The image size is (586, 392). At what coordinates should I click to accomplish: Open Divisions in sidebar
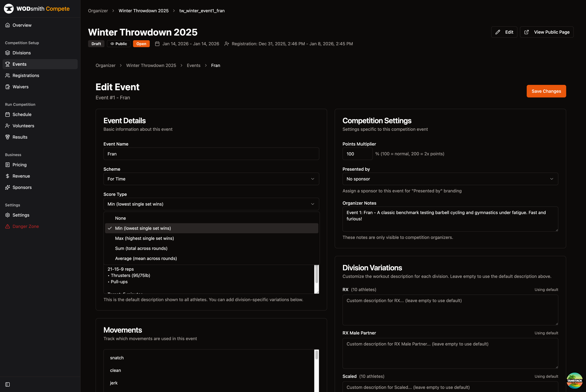tap(40, 53)
